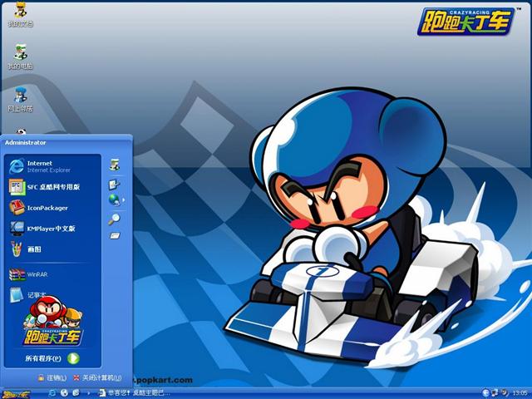Viewport: 532px width, 399px height.
Task: Open Internet Explorer in the quick launch bar
Action: (52, 393)
